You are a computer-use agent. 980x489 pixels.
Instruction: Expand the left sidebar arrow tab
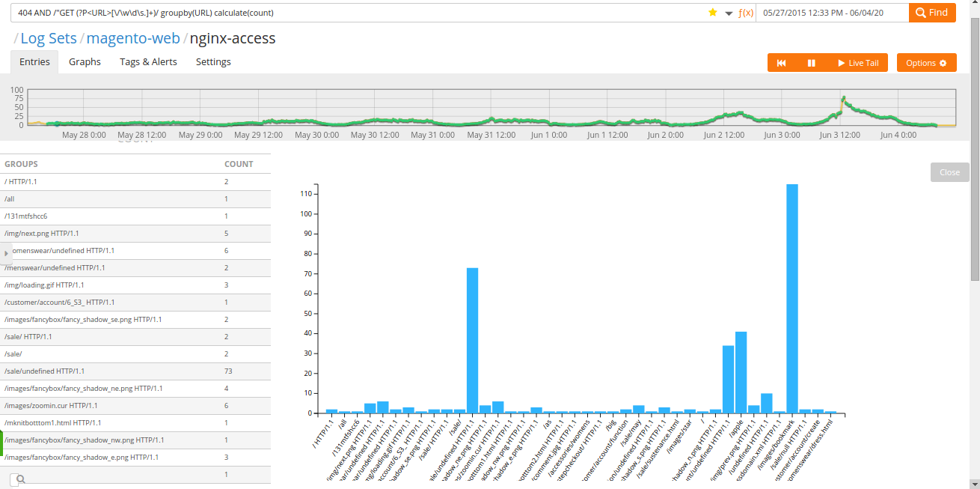click(x=6, y=254)
